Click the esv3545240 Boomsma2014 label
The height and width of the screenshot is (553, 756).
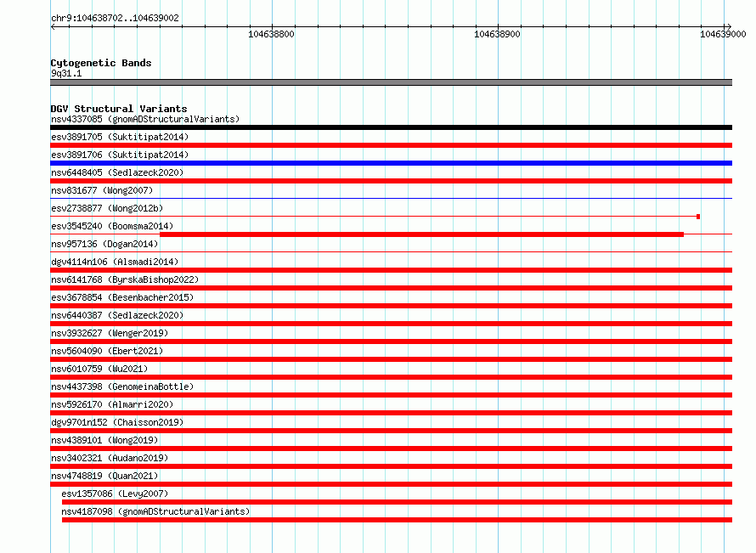coord(112,226)
